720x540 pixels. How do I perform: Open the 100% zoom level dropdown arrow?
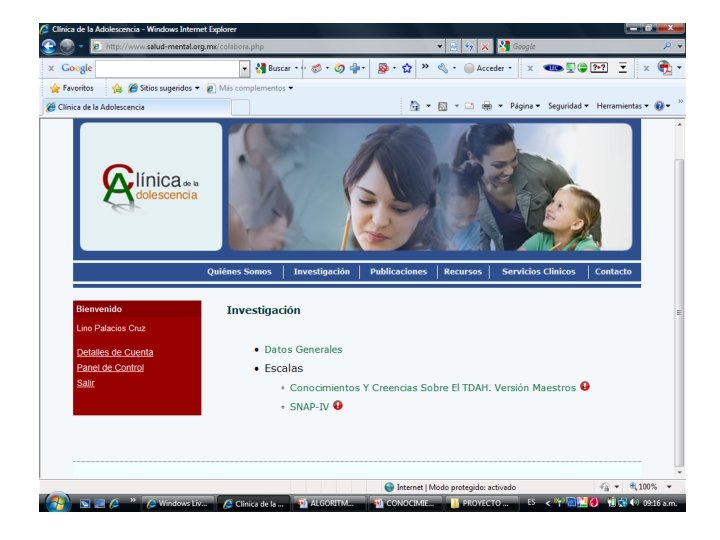coord(669,487)
